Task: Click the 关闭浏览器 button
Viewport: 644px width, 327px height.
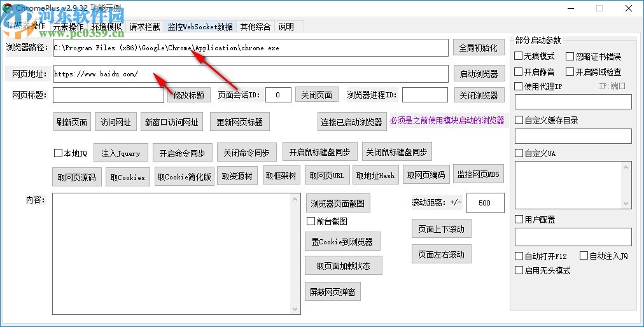Action: (479, 95)
